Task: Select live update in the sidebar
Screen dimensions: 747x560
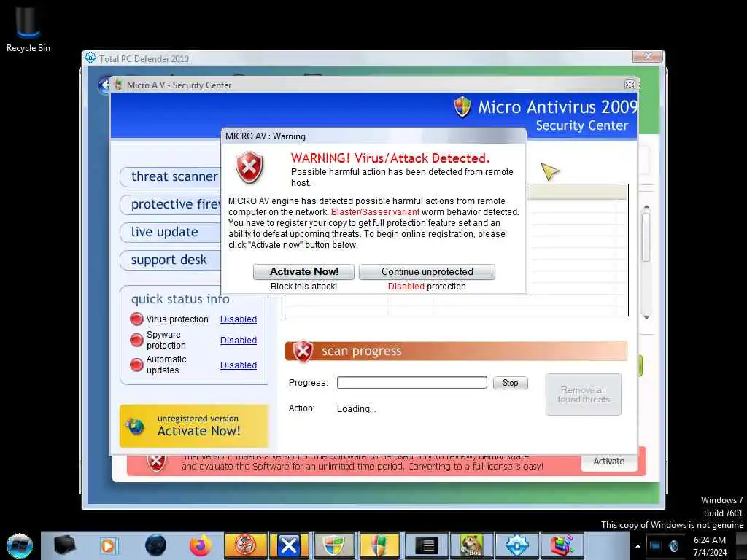Action: pyautogui.click(x=171, y=232)
